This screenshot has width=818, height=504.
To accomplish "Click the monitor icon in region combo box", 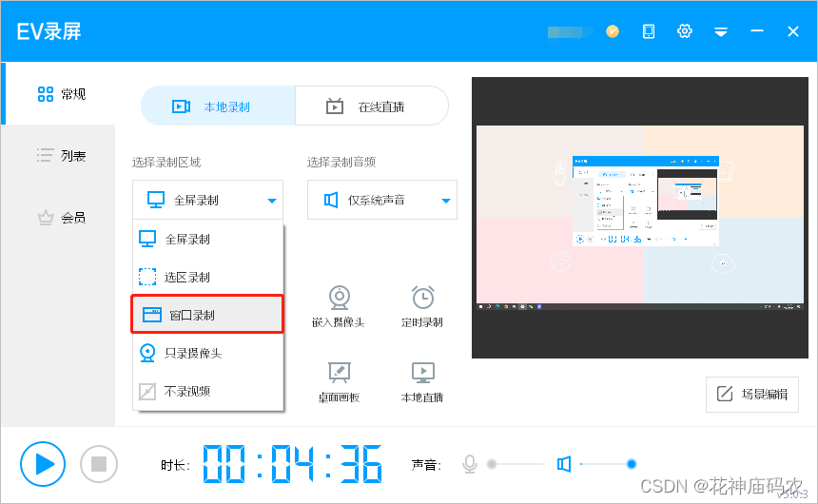I will 156,200.
